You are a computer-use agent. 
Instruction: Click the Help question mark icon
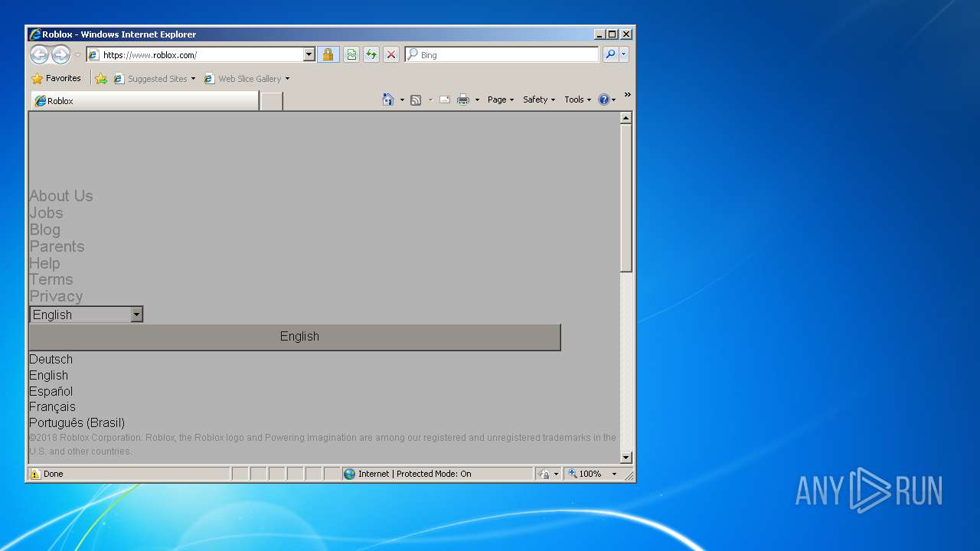pos(603,99)
